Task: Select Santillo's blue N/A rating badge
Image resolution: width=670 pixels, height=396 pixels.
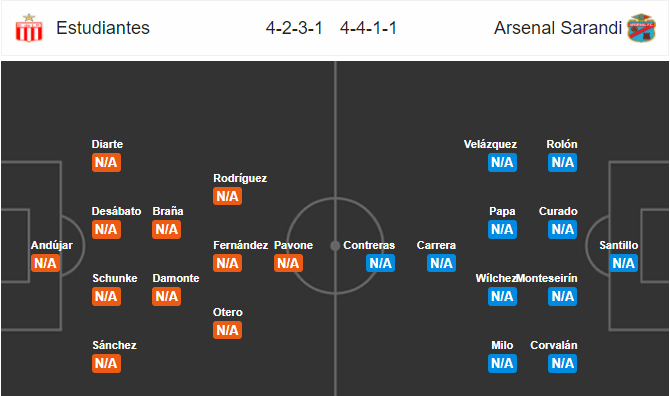Action: point(623,263)
